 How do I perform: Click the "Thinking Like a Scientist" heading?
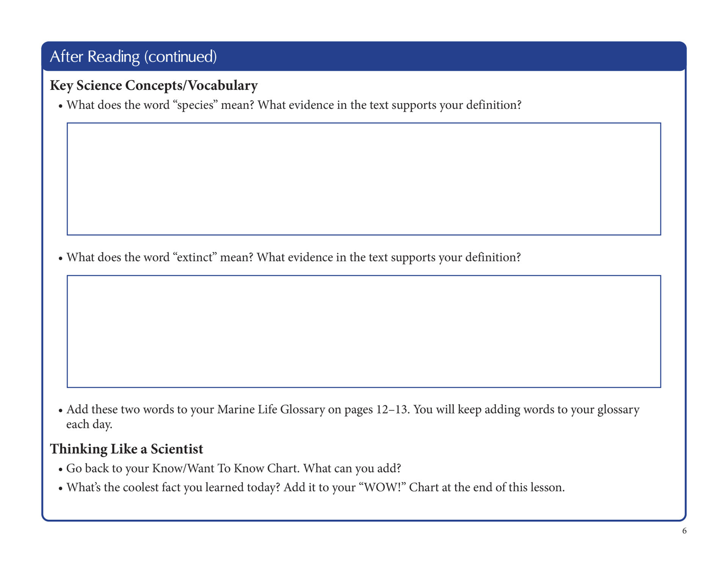[x=127, y=449]
